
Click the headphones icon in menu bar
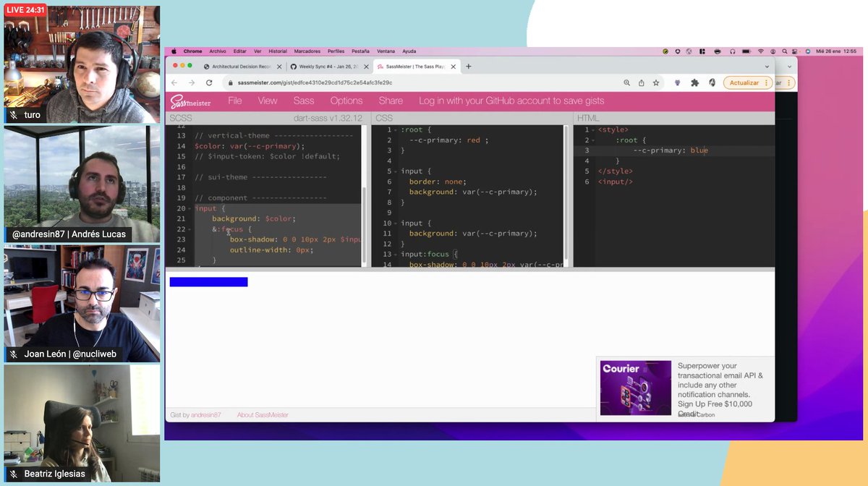733,51
